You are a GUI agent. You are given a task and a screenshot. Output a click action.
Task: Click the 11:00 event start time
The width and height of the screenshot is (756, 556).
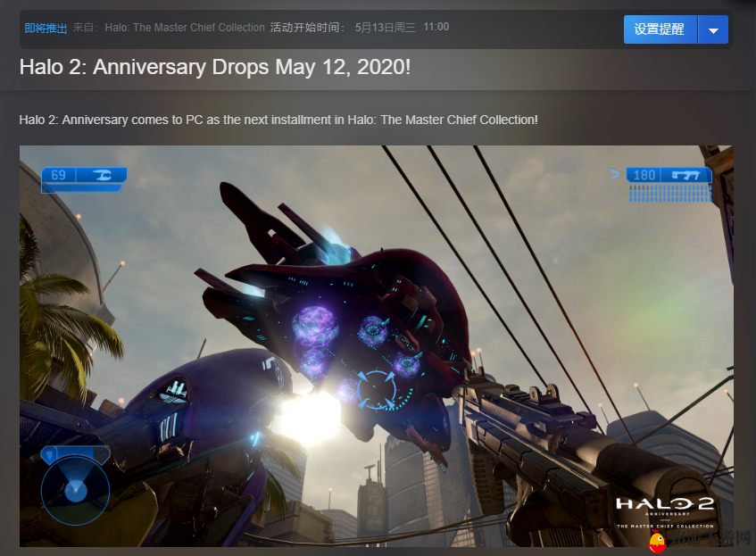coord(436,28)
